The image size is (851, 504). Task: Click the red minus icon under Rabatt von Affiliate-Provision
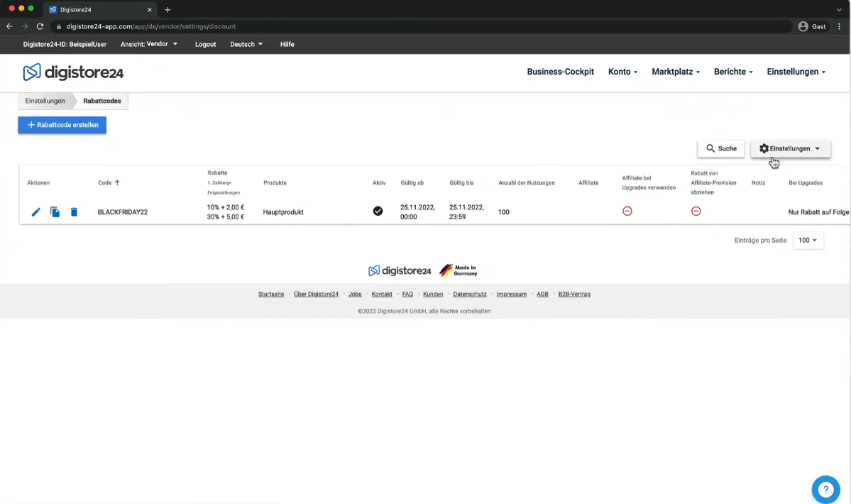[696, 211]
